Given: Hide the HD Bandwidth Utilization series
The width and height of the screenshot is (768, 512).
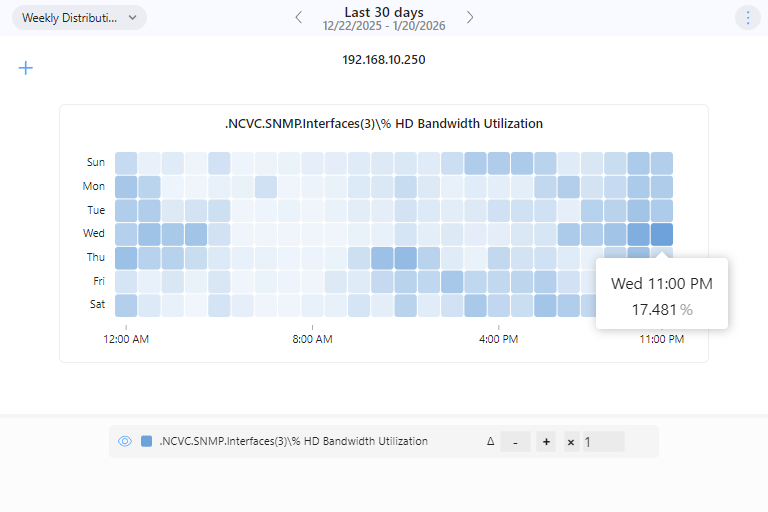Looking at the screenshot, I should click(125, 441).
